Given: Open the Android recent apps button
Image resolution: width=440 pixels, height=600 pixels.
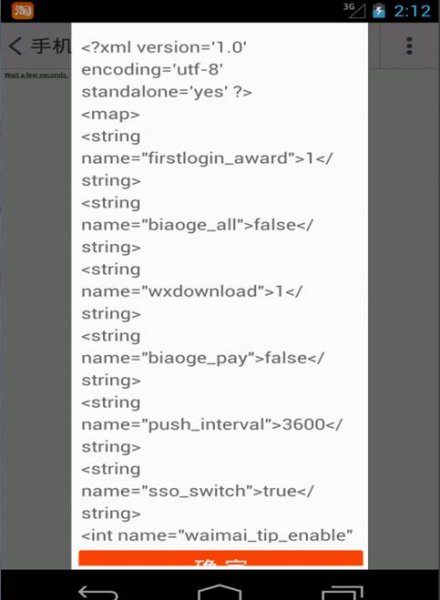Looking at the screenshot, I should (342, 592).
